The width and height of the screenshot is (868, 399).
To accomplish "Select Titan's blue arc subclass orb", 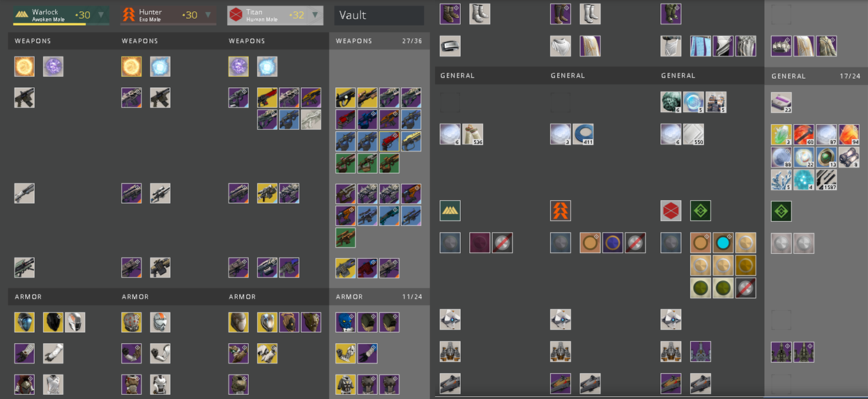I will 267,66.
